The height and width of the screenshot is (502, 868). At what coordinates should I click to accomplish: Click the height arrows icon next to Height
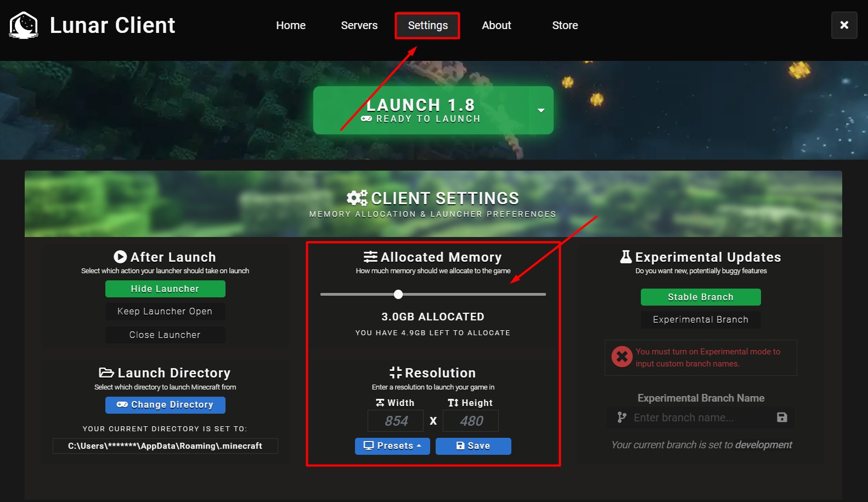click(453, 403)
